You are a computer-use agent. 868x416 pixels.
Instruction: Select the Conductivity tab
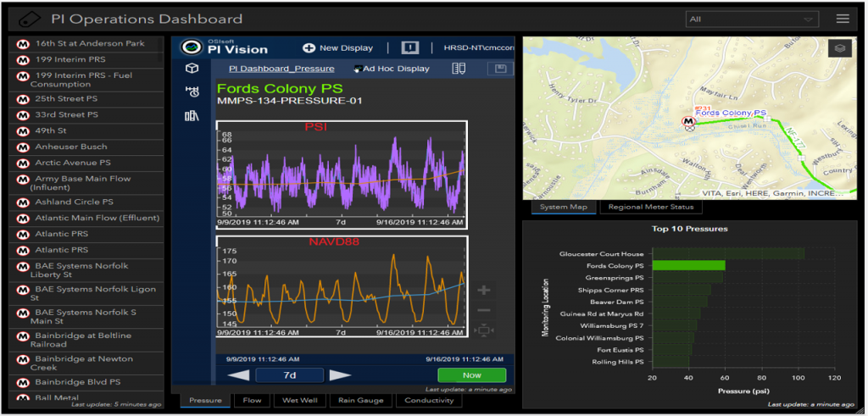point(429,401)
